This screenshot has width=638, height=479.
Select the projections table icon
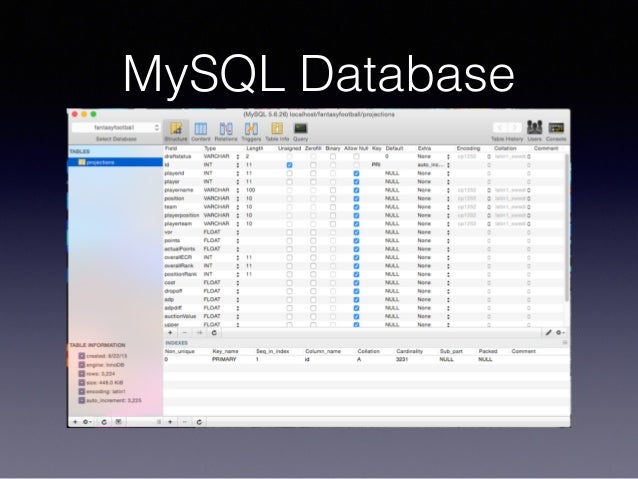coord(82,162)
